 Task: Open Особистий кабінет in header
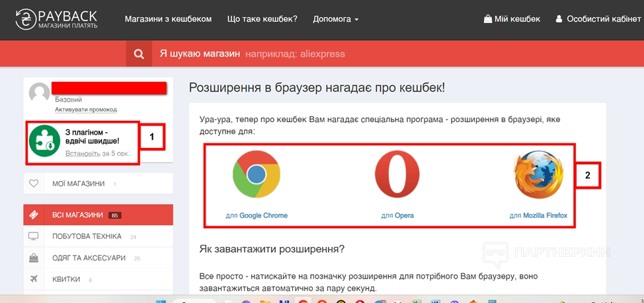click(x=598, y=19)
